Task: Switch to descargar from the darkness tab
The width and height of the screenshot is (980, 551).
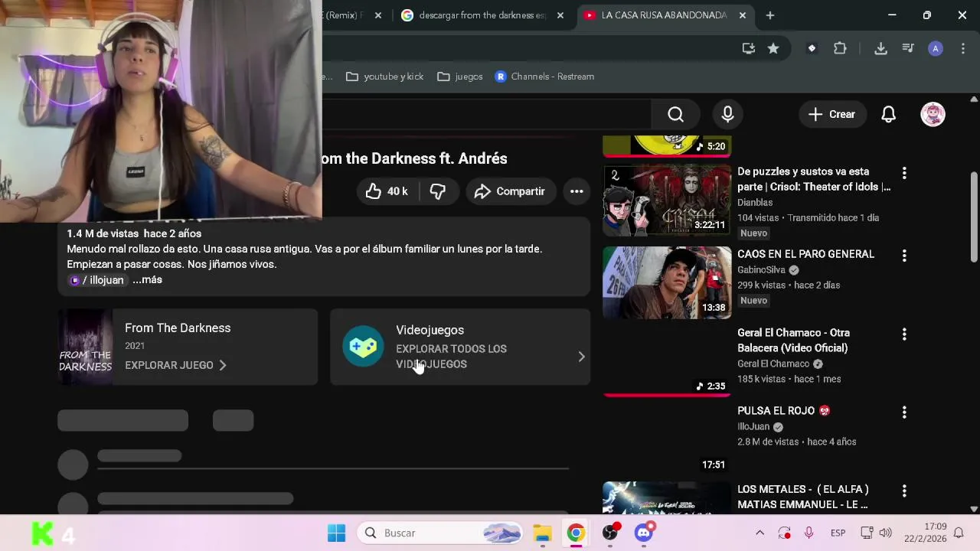Action: coord(482,15)
